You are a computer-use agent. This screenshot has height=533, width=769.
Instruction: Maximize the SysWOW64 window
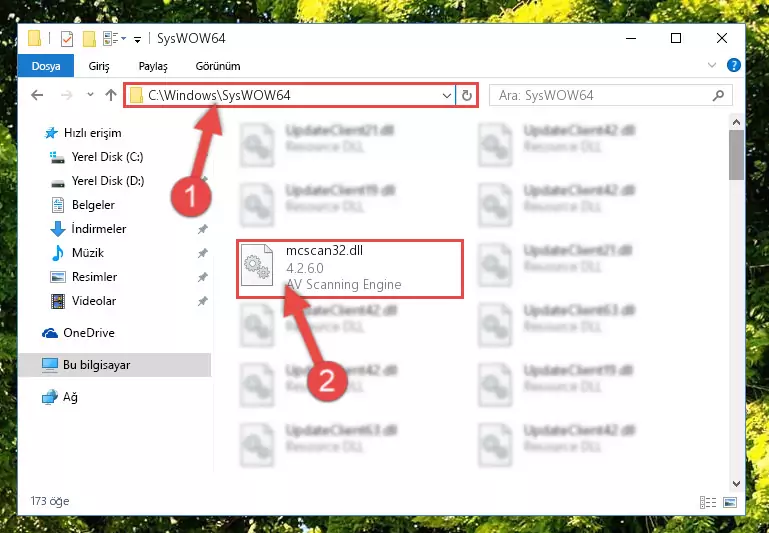coord(676,38)
